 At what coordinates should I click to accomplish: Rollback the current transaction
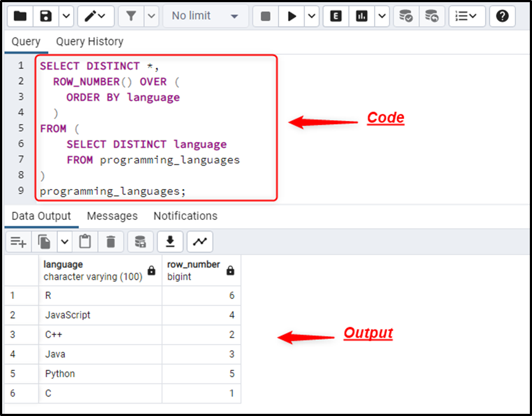coord(432,16)
